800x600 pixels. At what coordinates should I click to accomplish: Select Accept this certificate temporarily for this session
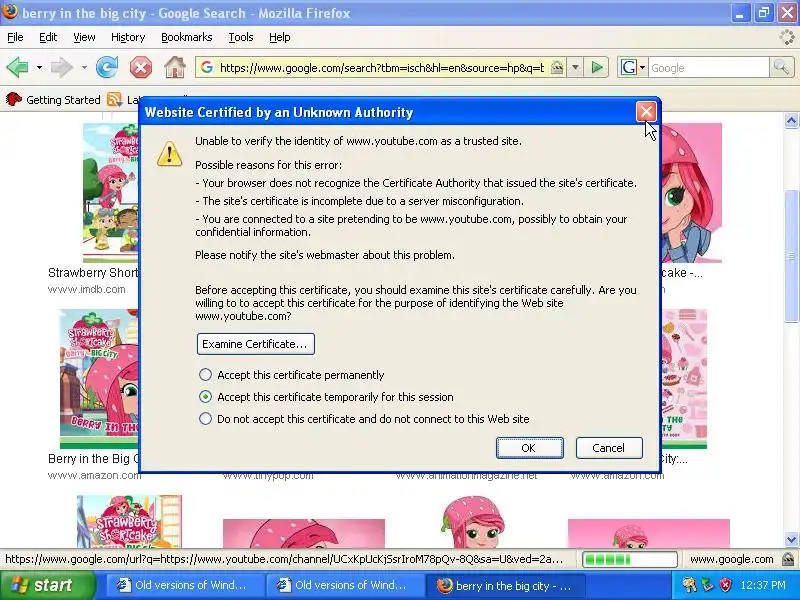205,396
